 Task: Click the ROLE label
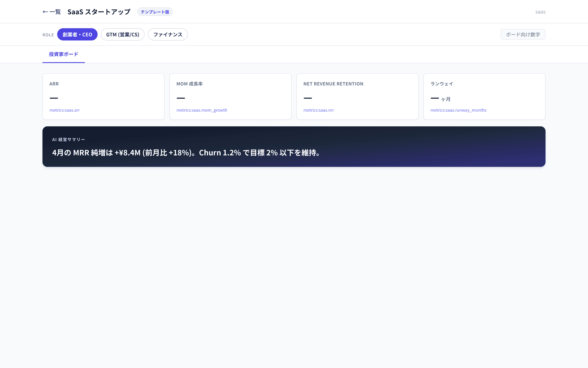[48, 35]
